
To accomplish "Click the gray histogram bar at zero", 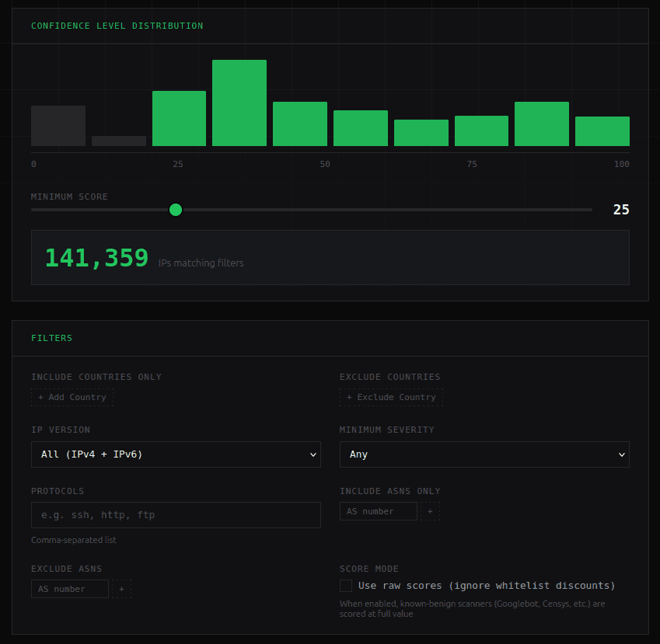I will pos(58,126).
